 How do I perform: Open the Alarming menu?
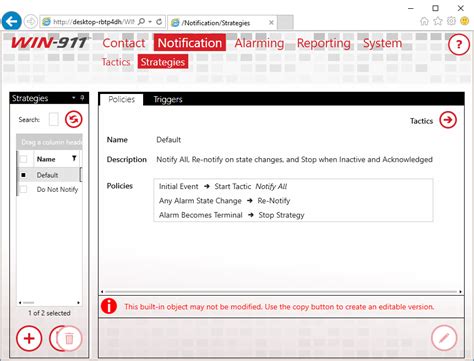pos(259,43)
